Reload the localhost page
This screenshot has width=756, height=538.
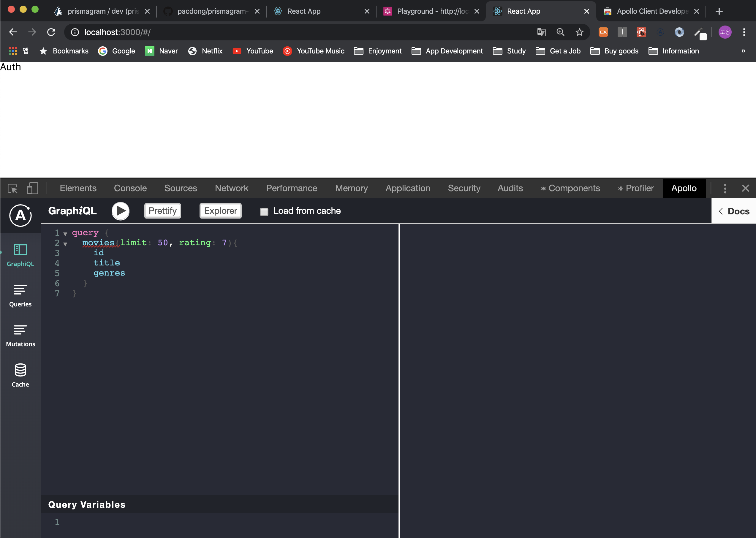click(51, 32)
